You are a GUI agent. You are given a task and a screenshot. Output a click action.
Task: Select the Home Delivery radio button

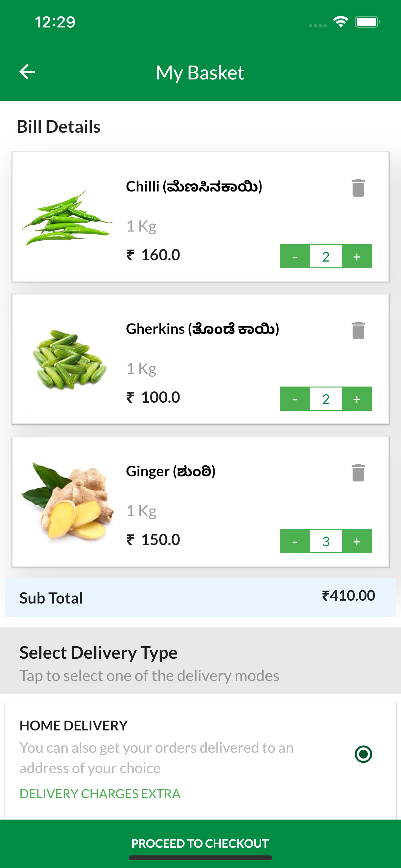pos(363,754)
